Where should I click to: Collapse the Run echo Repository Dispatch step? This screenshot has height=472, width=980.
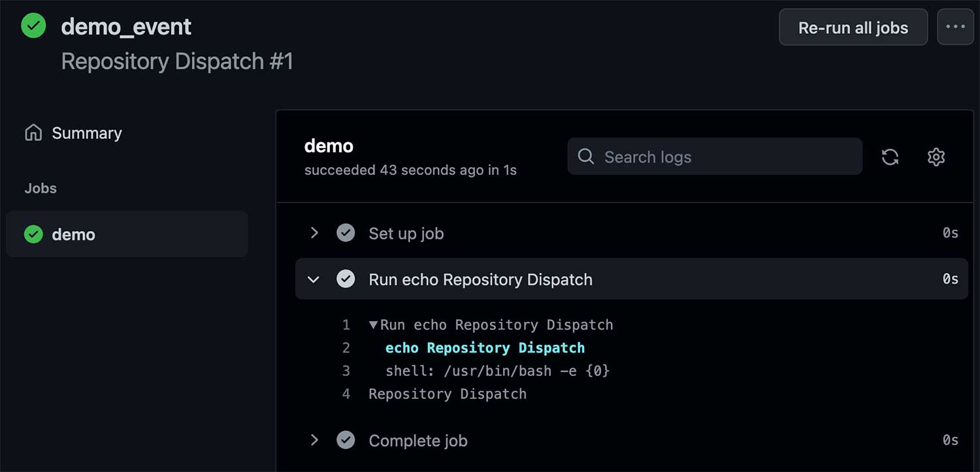(x=314, y=279)
